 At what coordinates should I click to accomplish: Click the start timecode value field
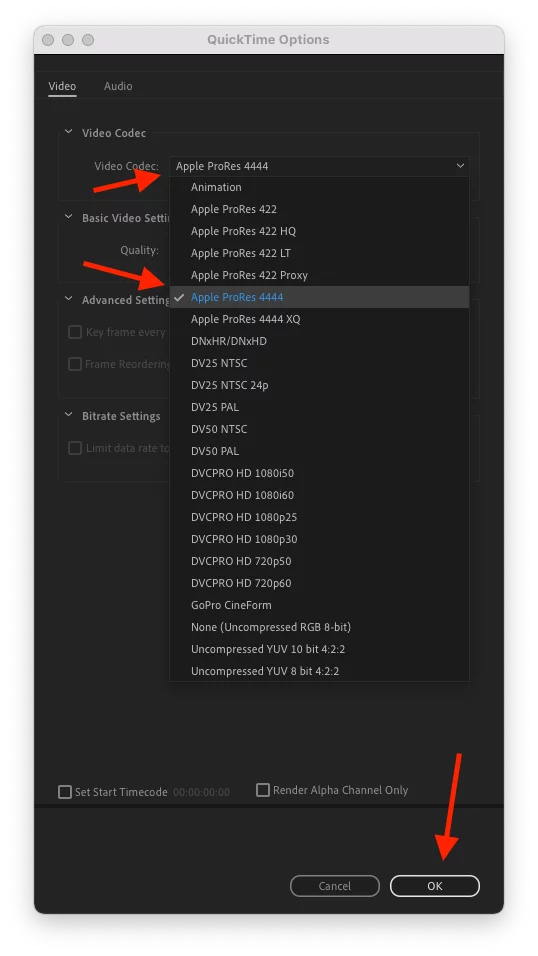click(x=201, y=792)
